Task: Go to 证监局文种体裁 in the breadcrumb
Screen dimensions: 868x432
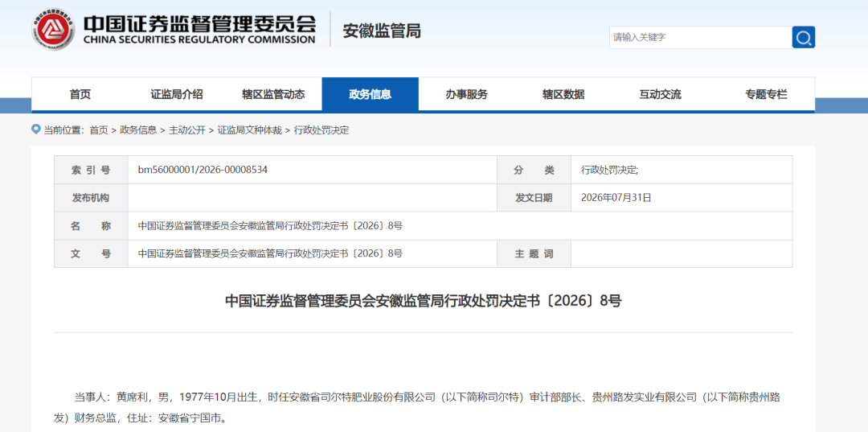Action: (x=250, y=130)
